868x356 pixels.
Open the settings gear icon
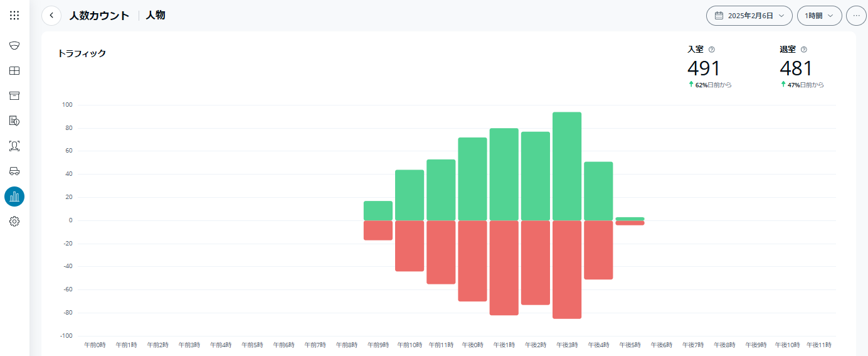(14, 222)
